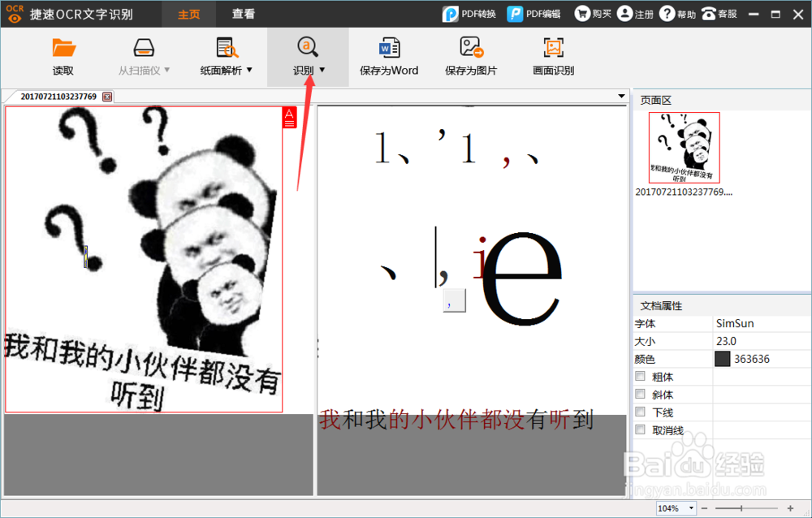Open PDF编辑 from the title bar

[x=532, y=13]
